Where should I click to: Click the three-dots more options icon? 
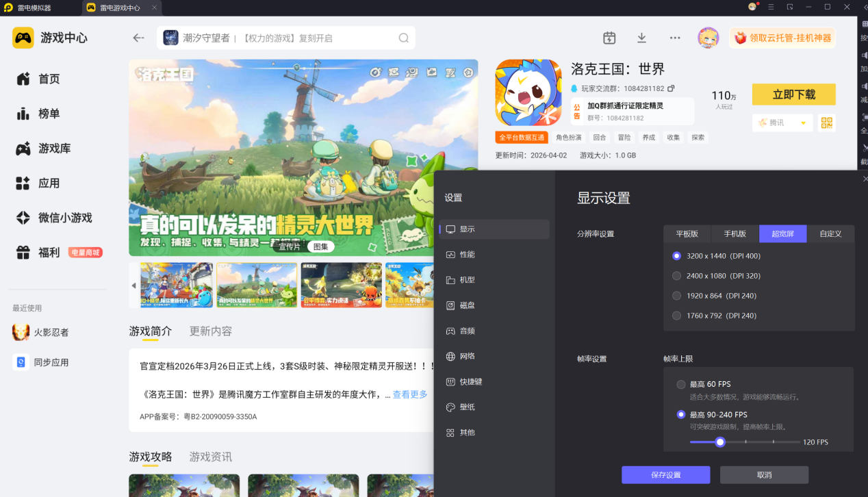pyautogui.click(x=675, y=38)
